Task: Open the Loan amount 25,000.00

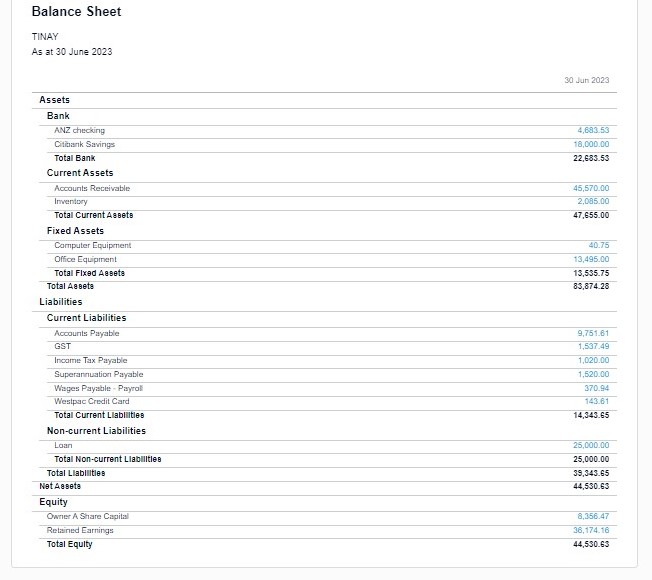Action: (591, 445)
